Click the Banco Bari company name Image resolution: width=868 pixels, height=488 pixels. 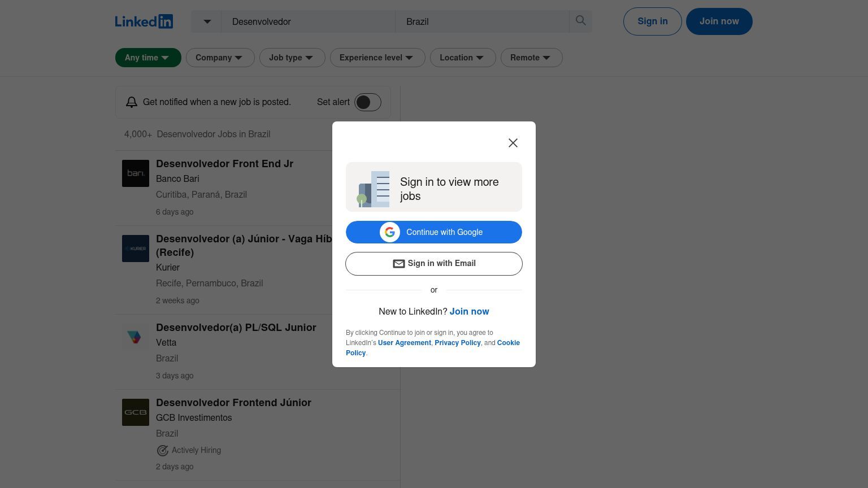point(177,179)
